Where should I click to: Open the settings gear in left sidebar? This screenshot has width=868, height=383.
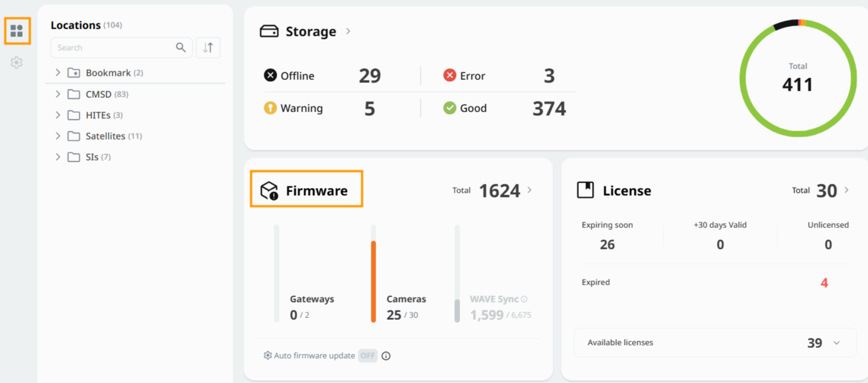pyautogui.click(x=17, y=62)
